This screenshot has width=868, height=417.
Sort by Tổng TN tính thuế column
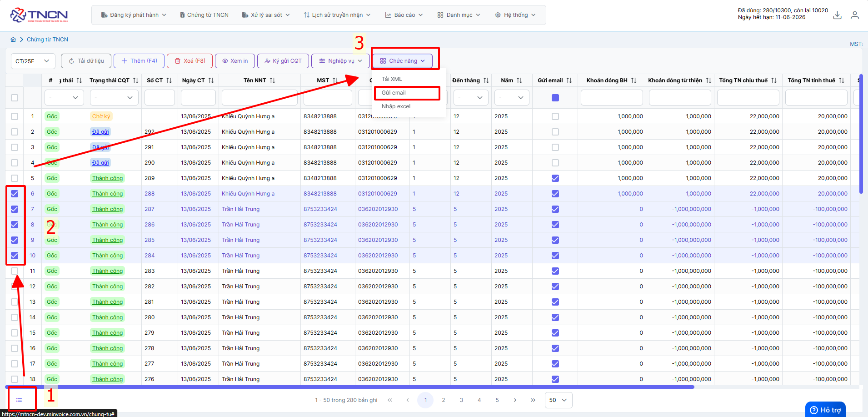tap(842, 80)
